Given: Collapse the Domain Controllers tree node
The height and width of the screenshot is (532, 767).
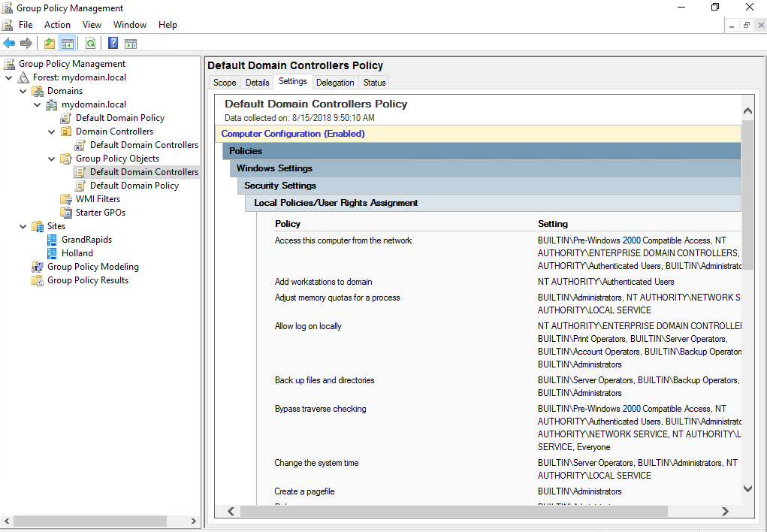Looking at the screenshot, I should (50, 131).
